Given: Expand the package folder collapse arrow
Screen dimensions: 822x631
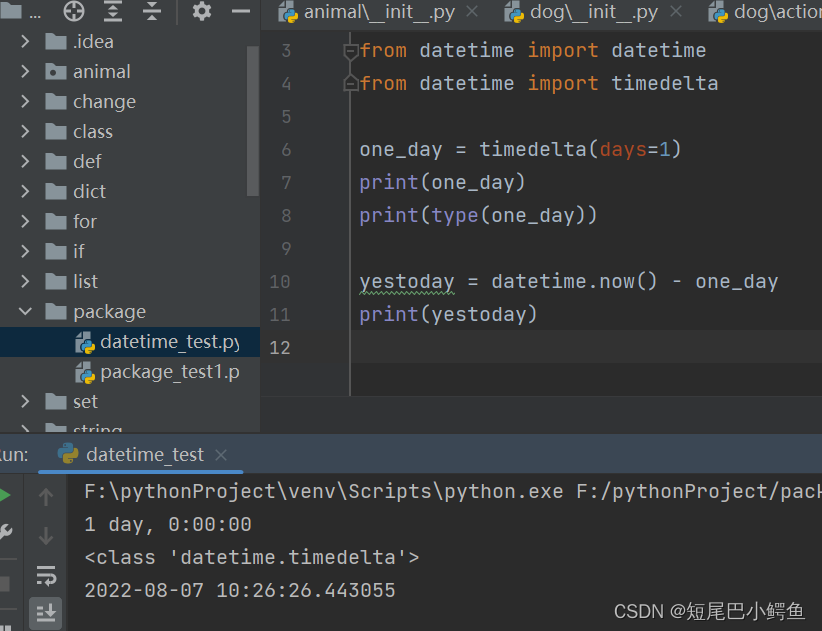Looking at the screenshot, I should [x=25, y=311].
